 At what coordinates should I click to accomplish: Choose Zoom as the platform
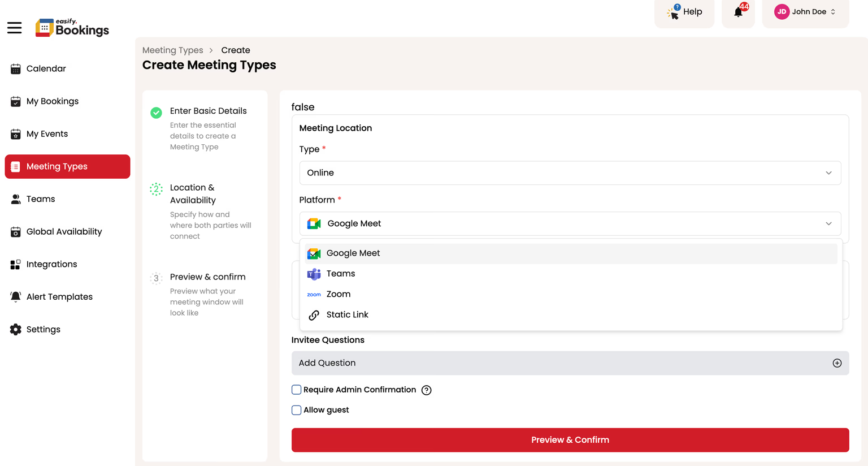point(571,295)
